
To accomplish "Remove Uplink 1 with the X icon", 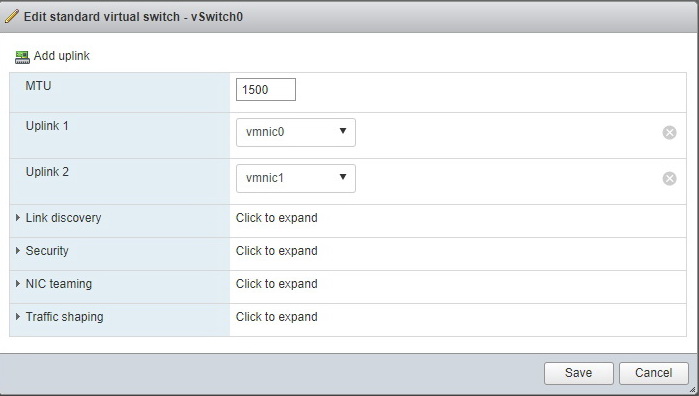I will coord(669,132).
